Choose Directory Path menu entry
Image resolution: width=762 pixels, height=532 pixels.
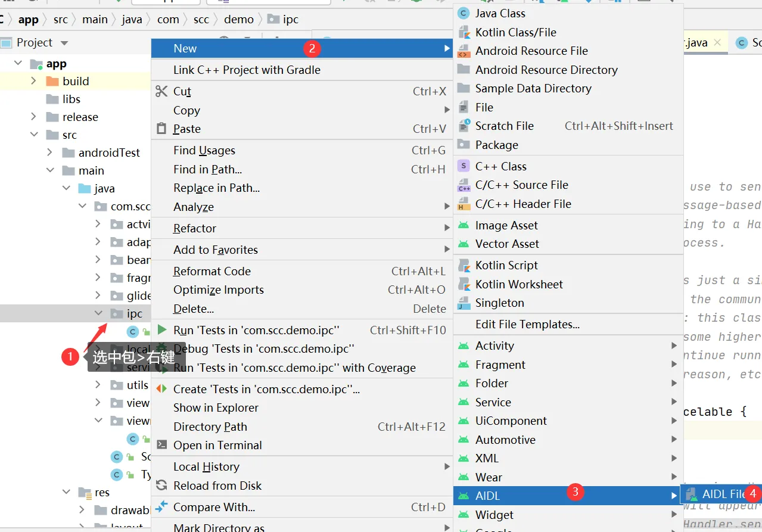pos(302,427)
